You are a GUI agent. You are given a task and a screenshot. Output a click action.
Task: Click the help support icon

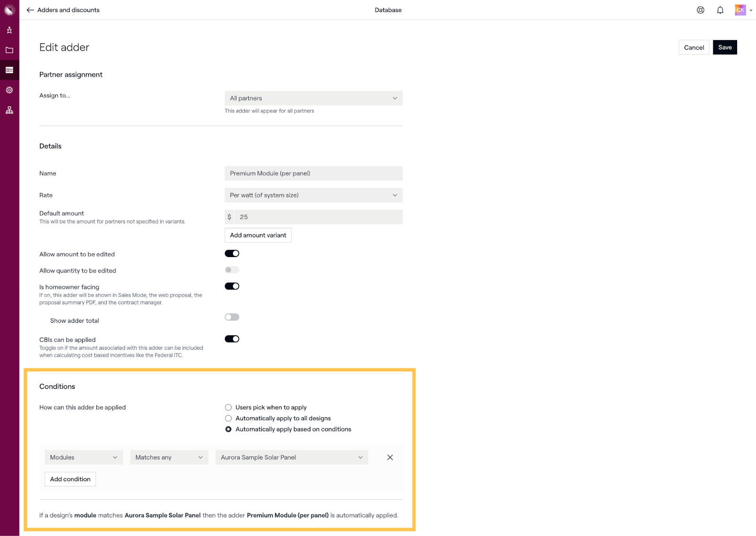click(x=700, y=10)
